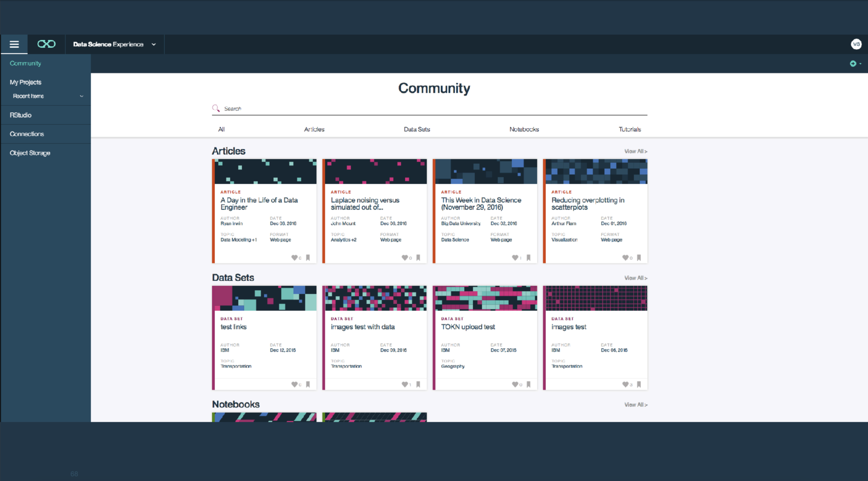868x481 pixels.
Task: Click View All for Articles
Action: (635, 151)
